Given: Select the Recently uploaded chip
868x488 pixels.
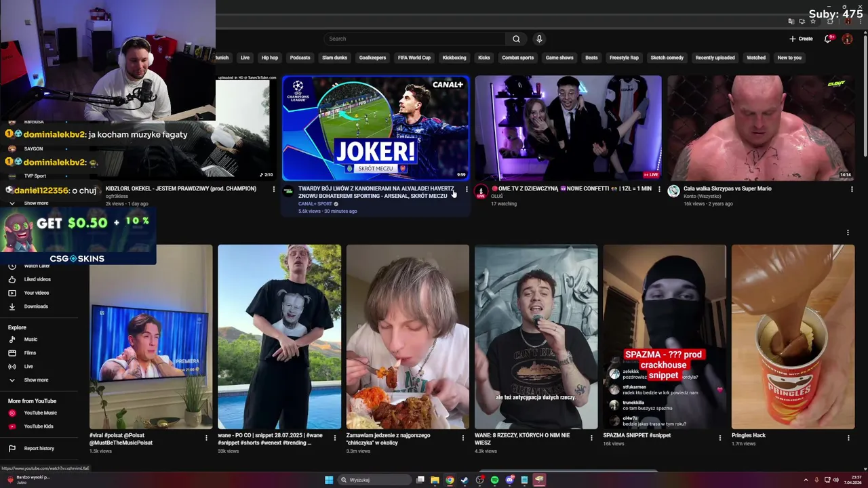Looking at the screenshot, I should (715, 58).
